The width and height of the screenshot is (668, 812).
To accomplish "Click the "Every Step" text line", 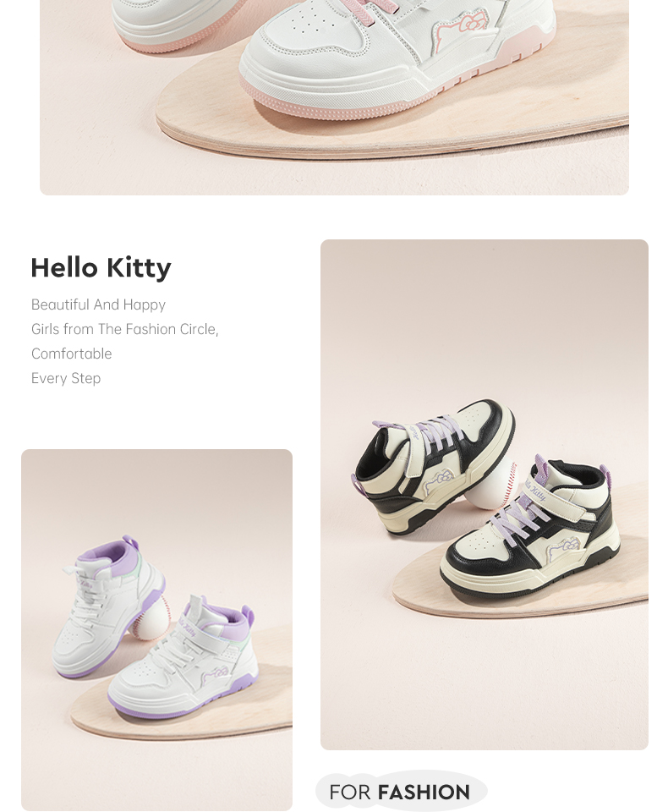I will (x=66, y=378).
